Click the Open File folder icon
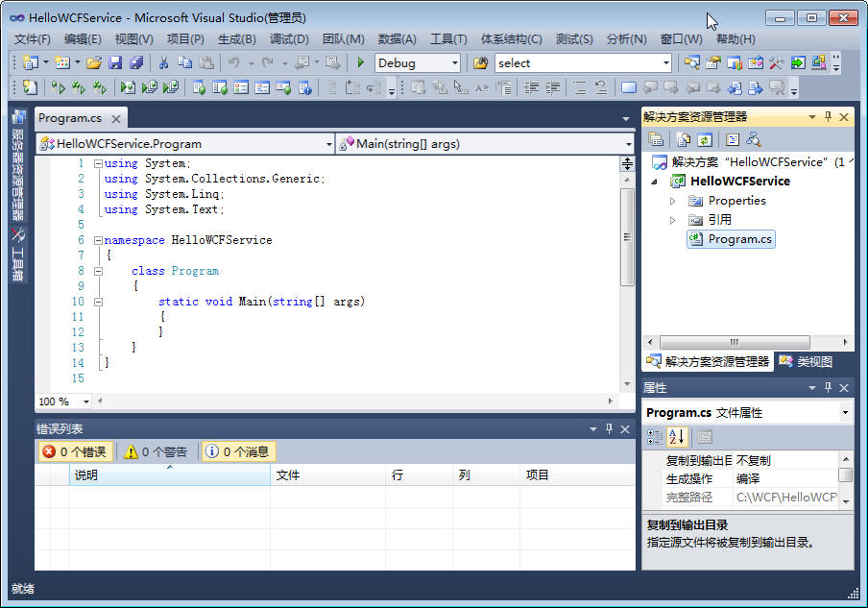Screen dimensions: 868x608 94,63
